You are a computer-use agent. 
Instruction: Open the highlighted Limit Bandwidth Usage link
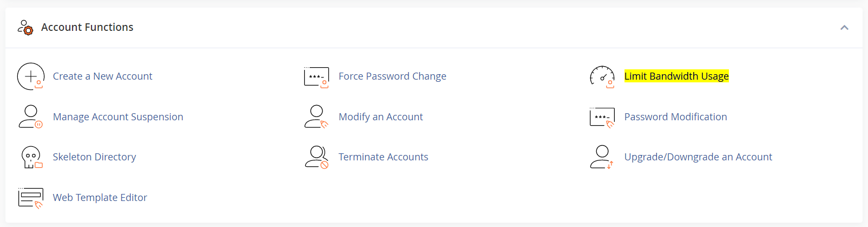(676, 76)
